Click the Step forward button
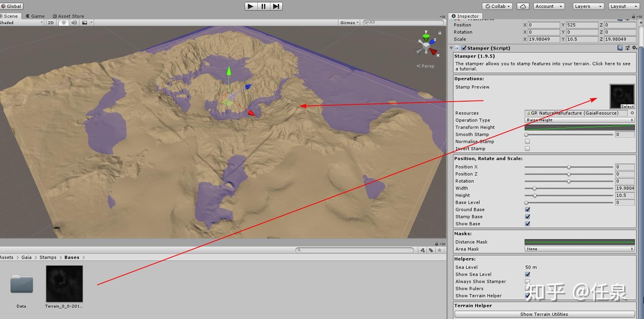The width and height of the screenshot is (644, 319). tap(276, 6)
